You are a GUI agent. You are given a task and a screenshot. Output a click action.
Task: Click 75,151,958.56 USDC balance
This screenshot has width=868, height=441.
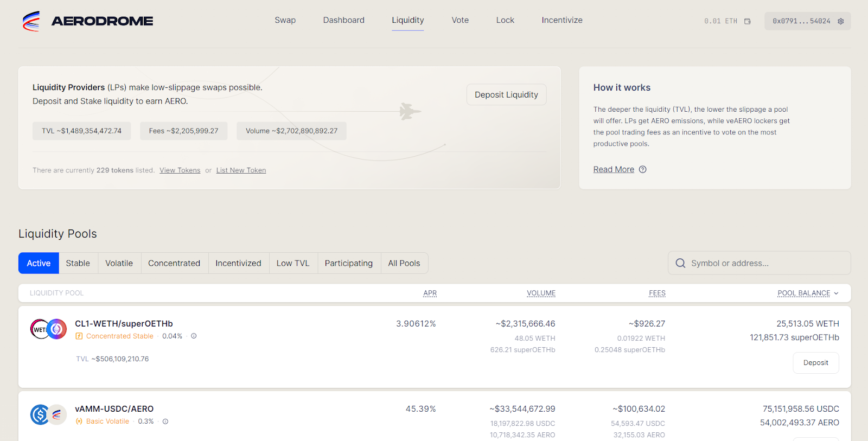(801, 409)
